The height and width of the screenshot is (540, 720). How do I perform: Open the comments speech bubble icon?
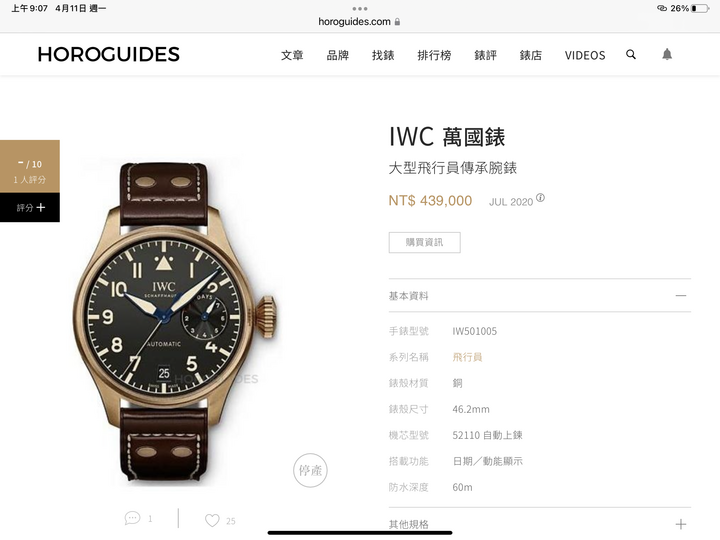pos(132,518)
